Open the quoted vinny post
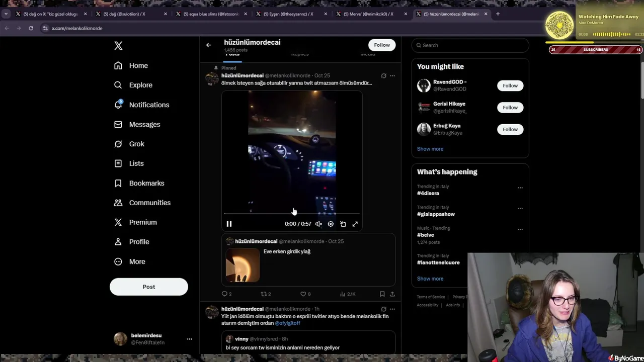The width and height of the screenshot is (644, 362). coord(308,343)
